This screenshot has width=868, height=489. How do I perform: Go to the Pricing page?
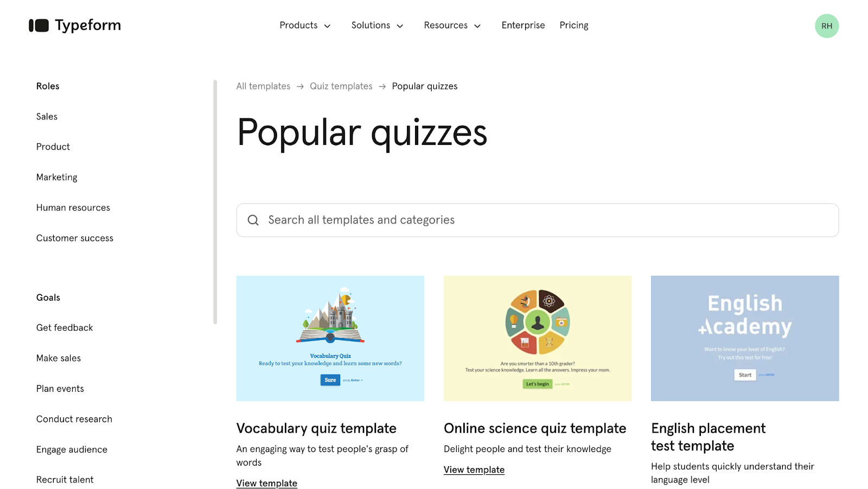[574, 26]
